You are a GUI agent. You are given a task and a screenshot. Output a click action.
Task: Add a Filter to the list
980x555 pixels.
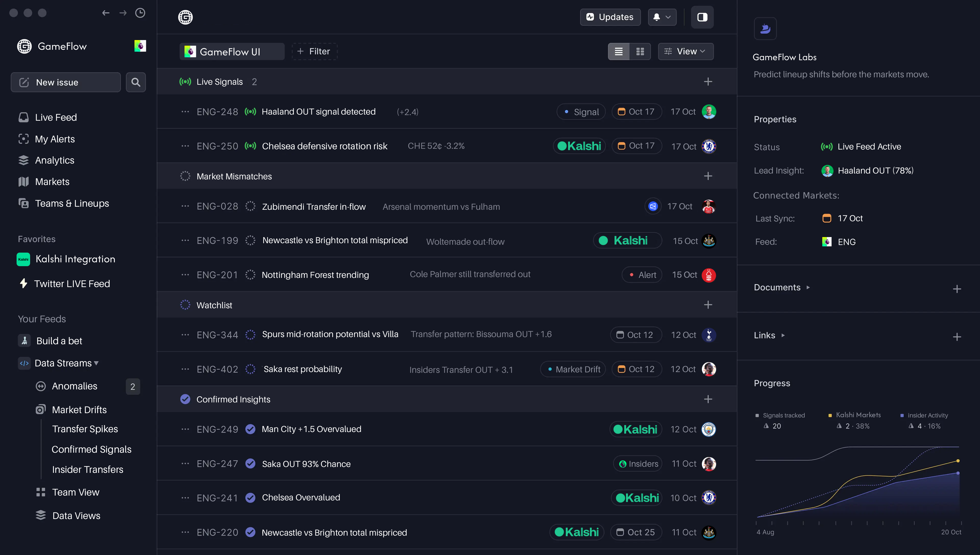tap(314, 52)
